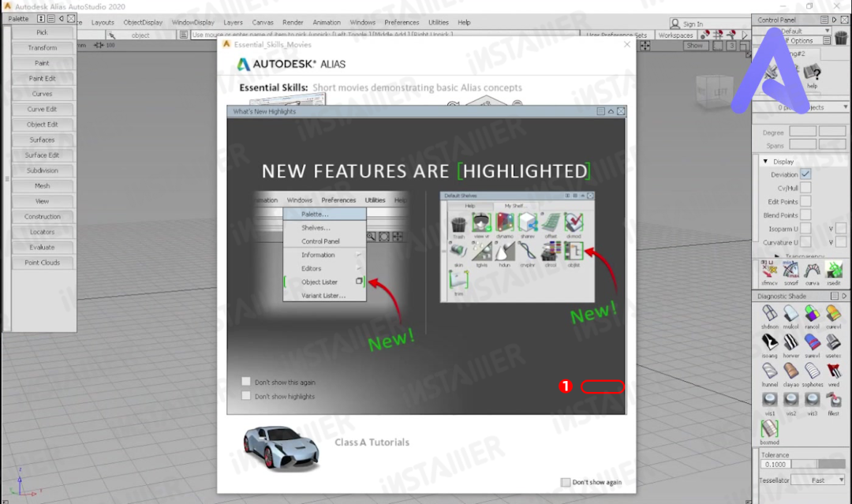The height and width of the screenshot is (504, 852).
Task: Enable the Edit Points checkbox
Action: (x=805, y=201)
